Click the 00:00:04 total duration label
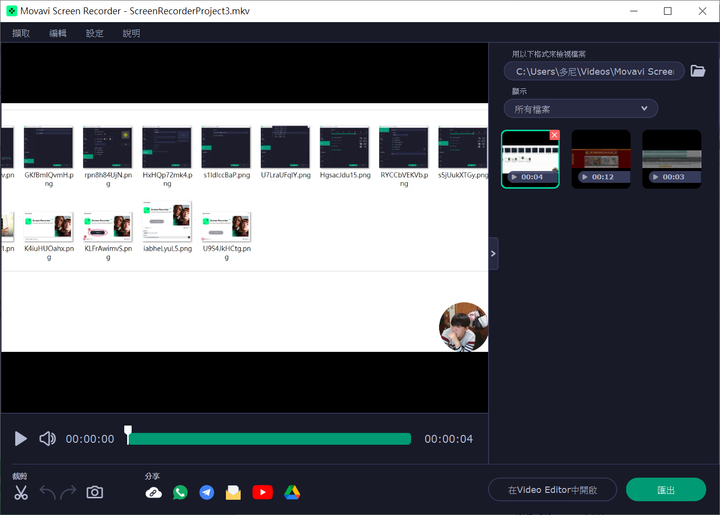The height and width of the screenshot is (515, 720). point(449,439)
